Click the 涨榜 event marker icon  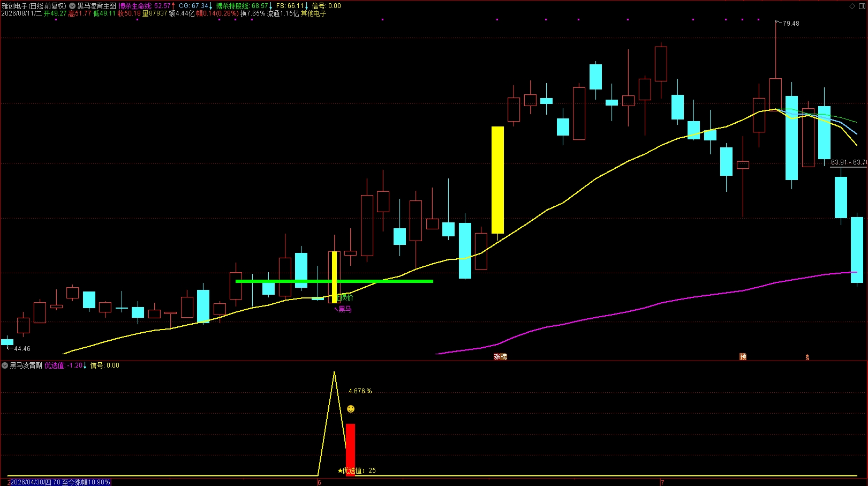pos(500,356)
